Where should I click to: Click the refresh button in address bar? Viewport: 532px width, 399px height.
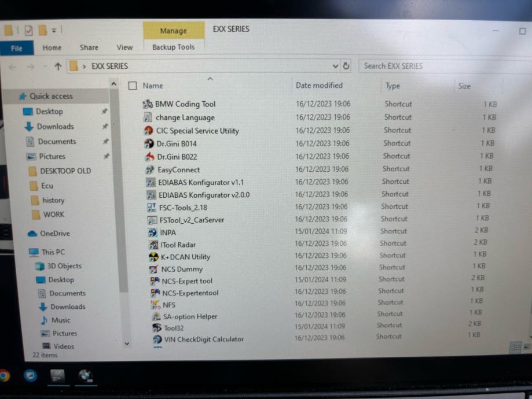point(346,66)
